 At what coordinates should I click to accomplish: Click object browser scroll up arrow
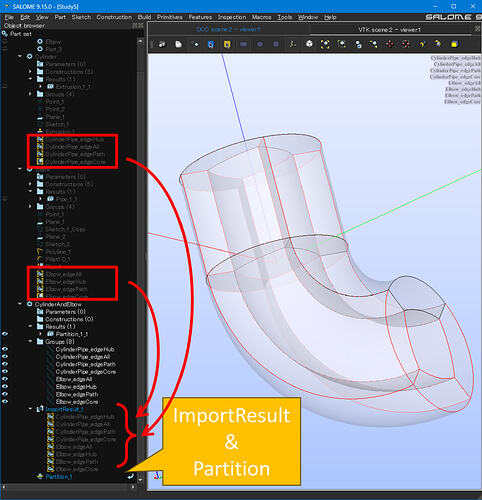[x=140, y=41]
